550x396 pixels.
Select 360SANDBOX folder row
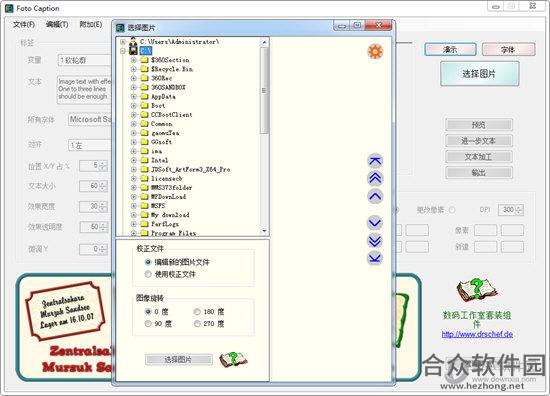168,87
